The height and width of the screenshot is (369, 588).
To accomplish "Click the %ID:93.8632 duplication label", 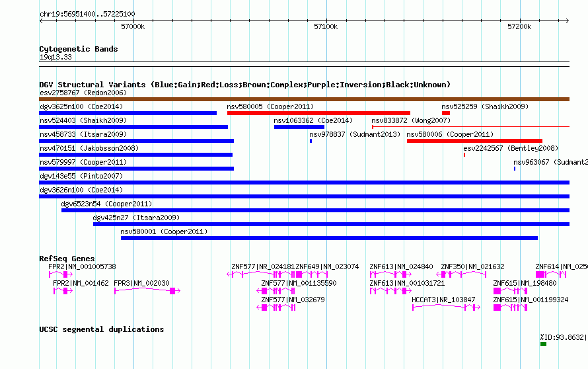I will pos(564,337).
